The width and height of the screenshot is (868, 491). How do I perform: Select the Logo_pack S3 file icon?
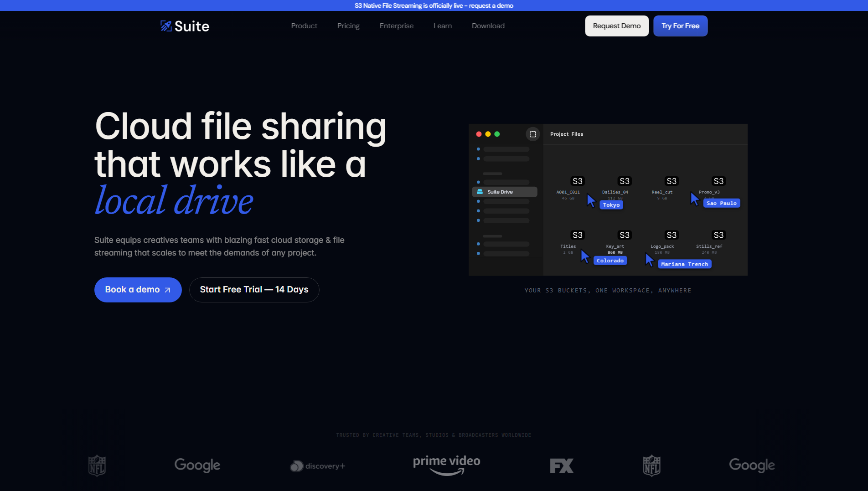tap(671, 235)
